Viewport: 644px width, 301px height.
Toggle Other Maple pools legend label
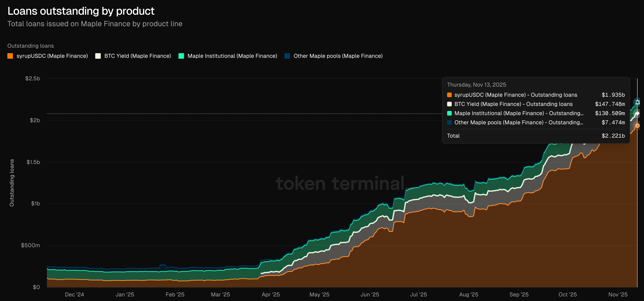point(338,56)
